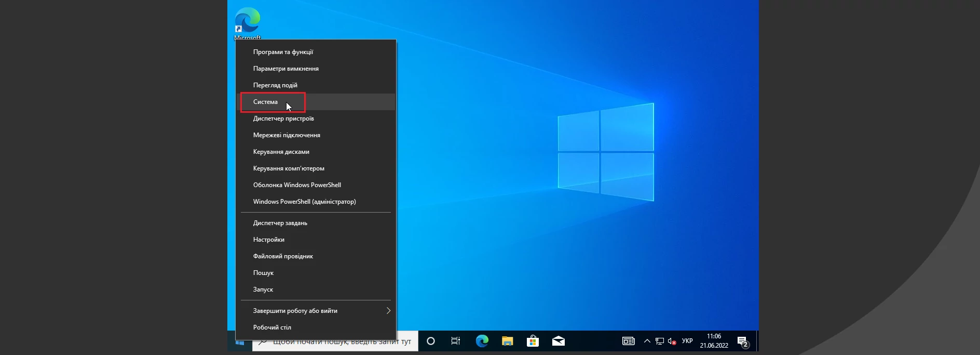The width and height of the screenshot is (980, 355).
Task: Open Mail app from taskbar
Action: click(x=559, y=341)
